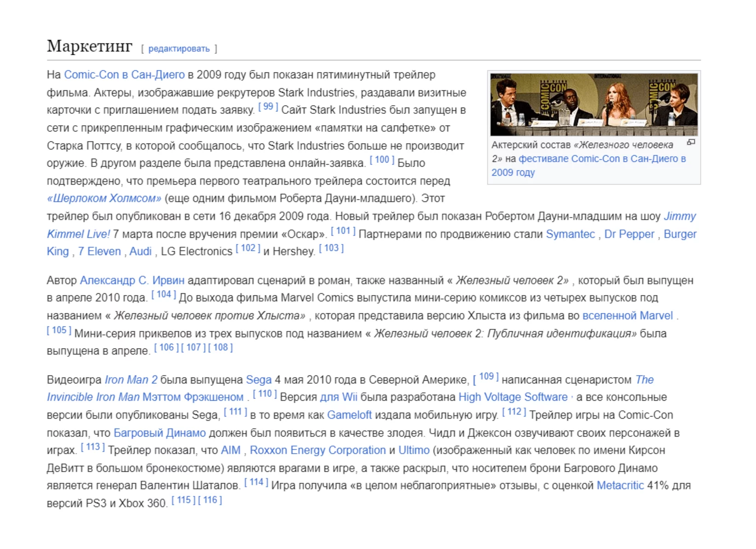
Task: Click the Александр С. Ирвин link
Action: (x=132, y=280)
